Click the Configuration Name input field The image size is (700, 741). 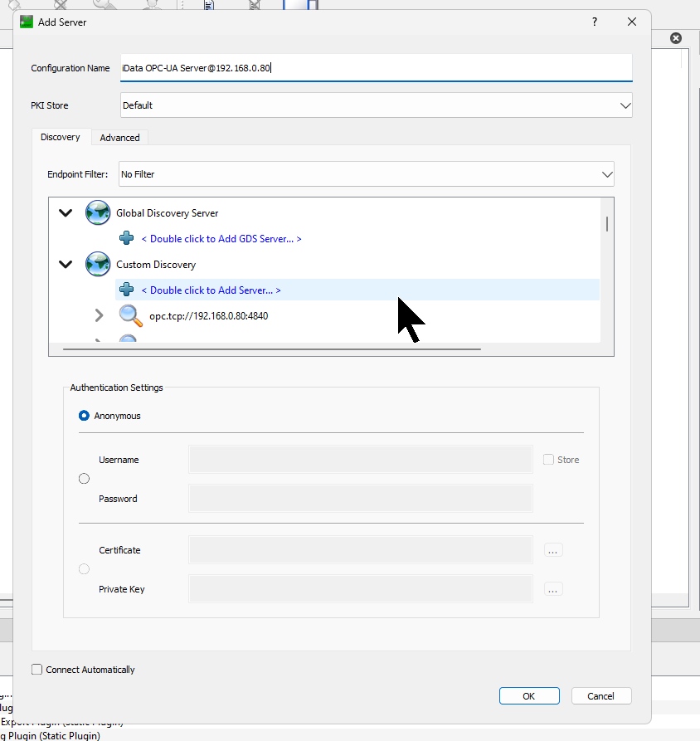376,67
